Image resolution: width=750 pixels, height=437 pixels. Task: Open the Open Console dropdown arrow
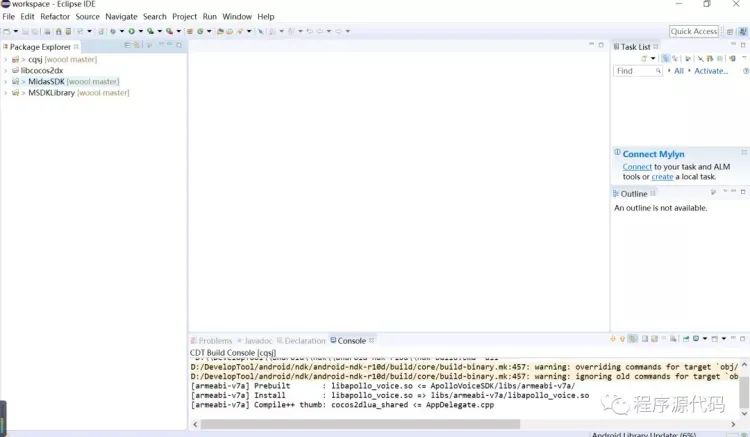coord(723,339)
